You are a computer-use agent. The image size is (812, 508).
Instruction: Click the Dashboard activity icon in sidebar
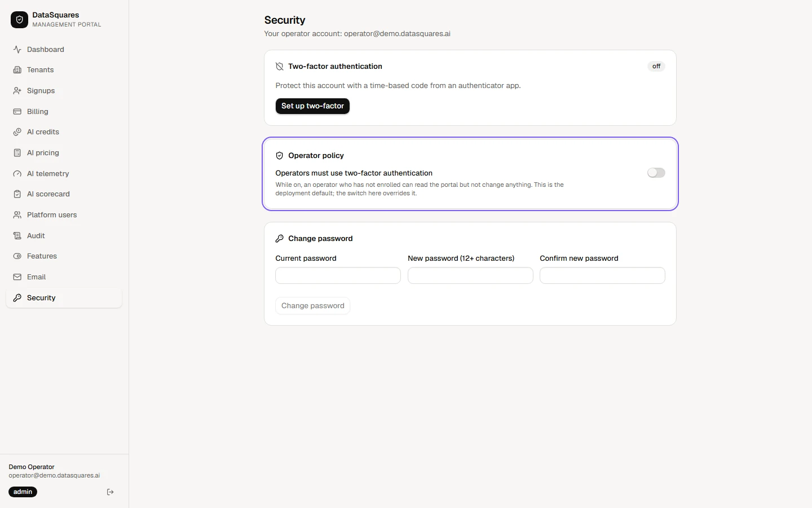(x=17, y=50)
